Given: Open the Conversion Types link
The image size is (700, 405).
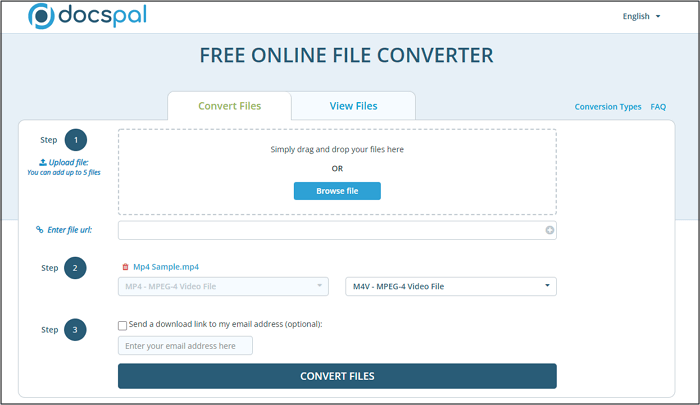Looking at the screenshot, I should (608, 107).
